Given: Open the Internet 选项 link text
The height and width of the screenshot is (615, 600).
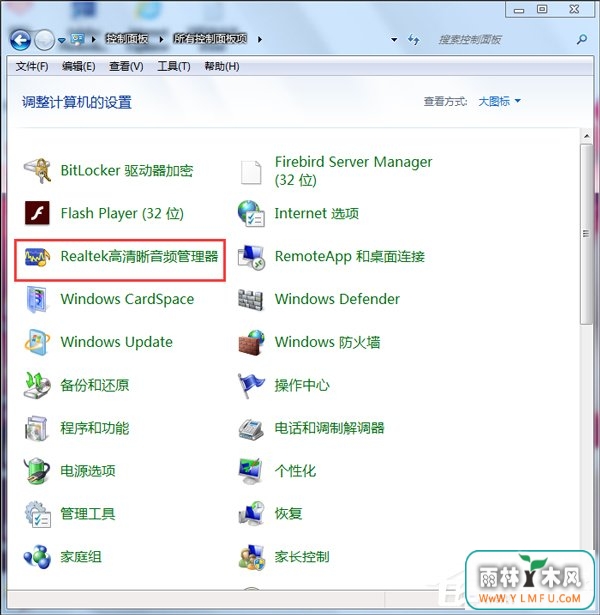Looking at the screenshot, I should click(x=316, y=213).
